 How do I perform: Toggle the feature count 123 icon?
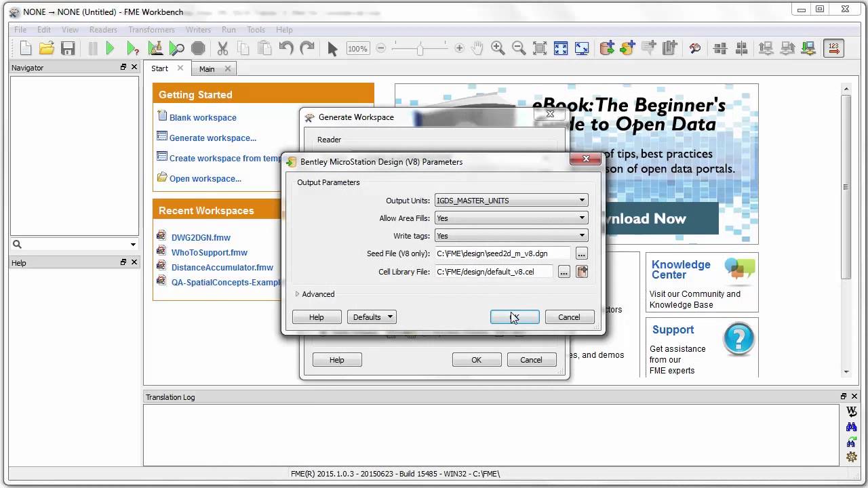[833, 48]
